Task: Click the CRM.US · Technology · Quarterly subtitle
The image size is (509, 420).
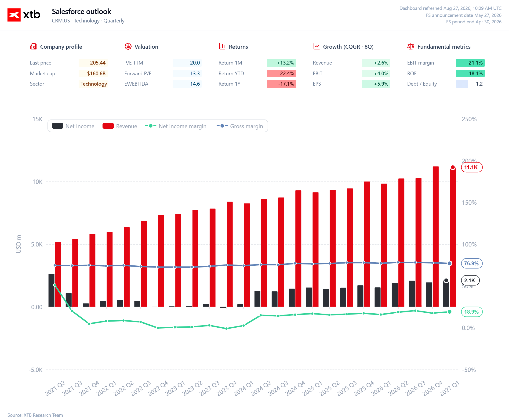Action: click(88, 21)
